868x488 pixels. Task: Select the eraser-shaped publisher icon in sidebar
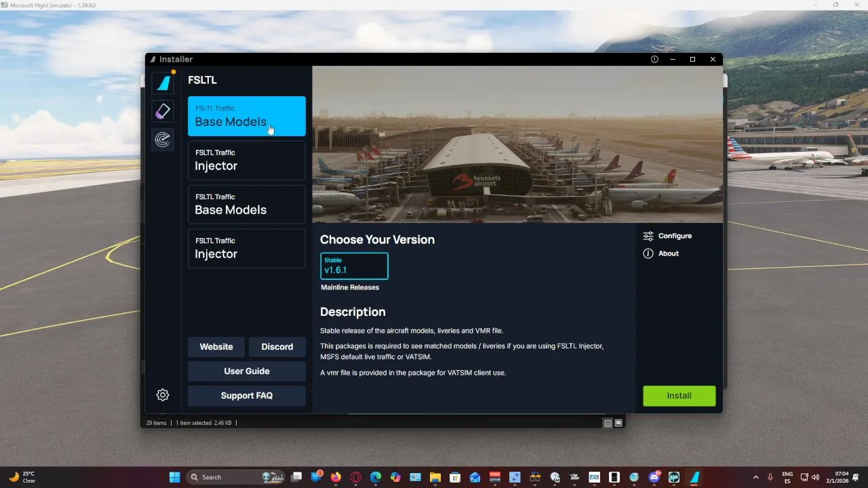(x=163, y=111)
